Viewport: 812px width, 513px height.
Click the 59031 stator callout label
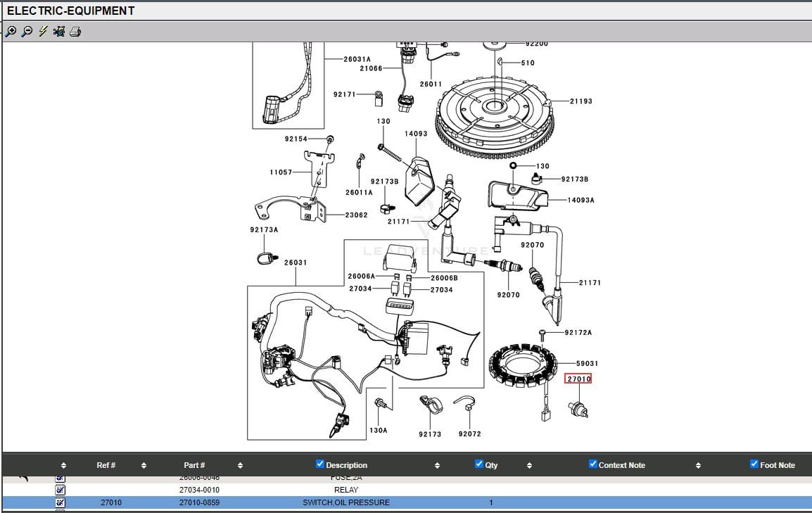point(587,364)
